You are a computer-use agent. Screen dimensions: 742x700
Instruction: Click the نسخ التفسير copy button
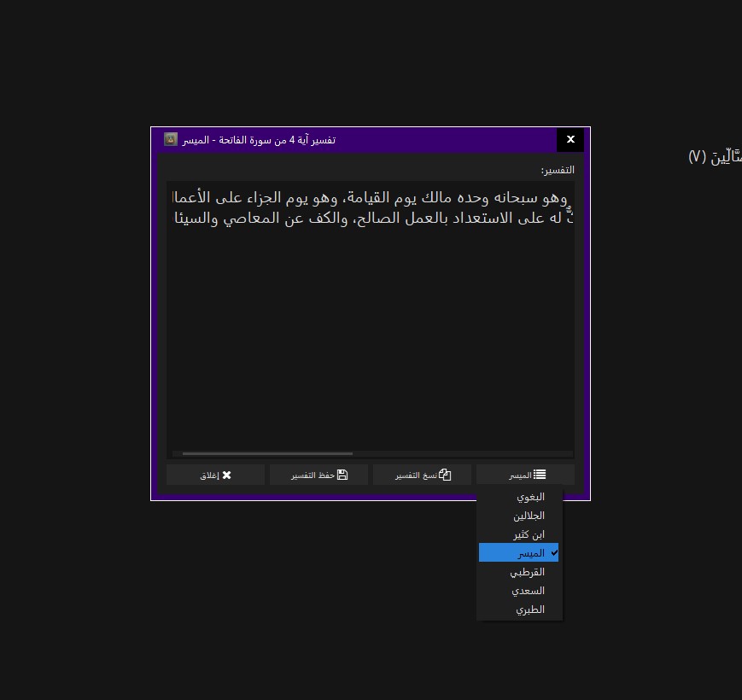[x=422, y=475]
